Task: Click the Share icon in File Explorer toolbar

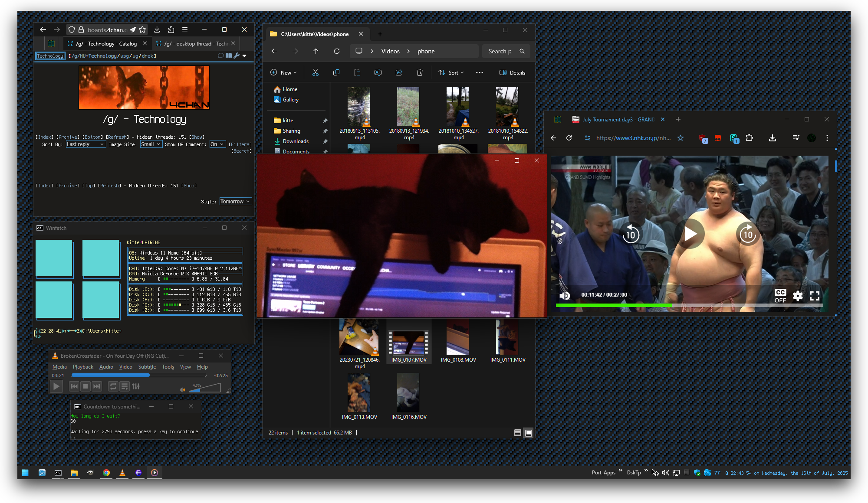Action: coord(398,72)
